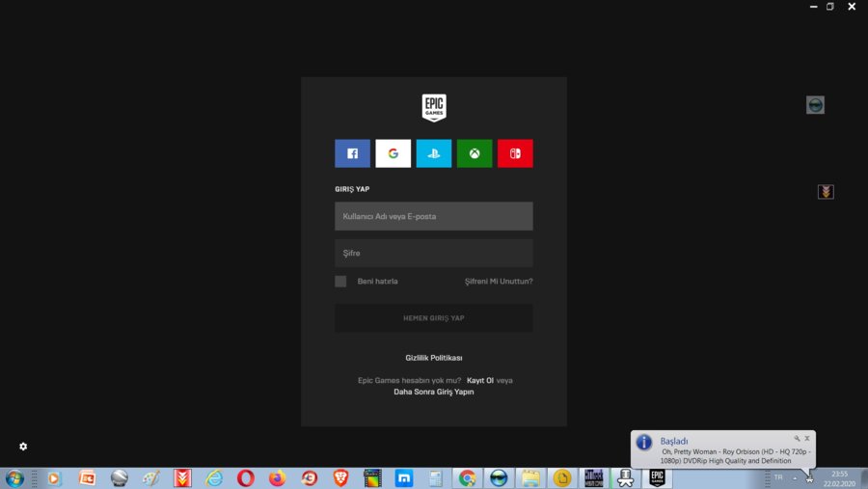Restore down the launcher window
868x489 pixels.
coord(830,7)
